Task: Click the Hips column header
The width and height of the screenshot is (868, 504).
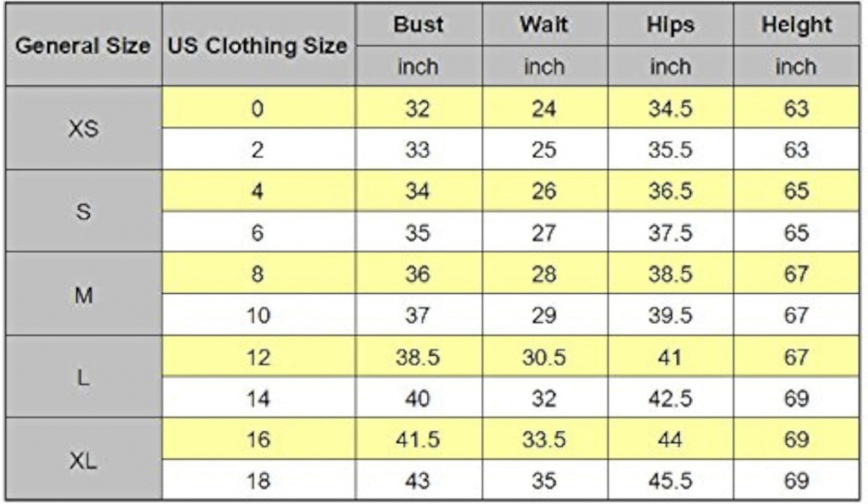Action: pos(670,25)
